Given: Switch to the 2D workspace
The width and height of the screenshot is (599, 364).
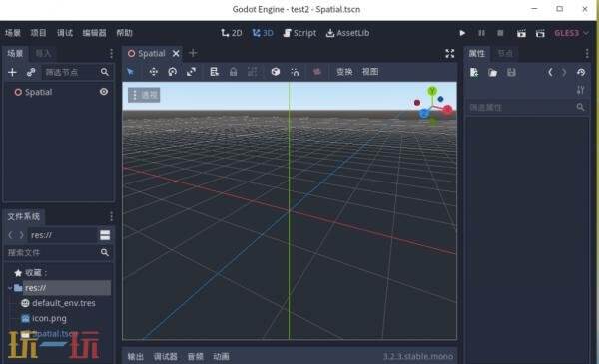Looking at the screenshot, I should [x=232, y=33].
